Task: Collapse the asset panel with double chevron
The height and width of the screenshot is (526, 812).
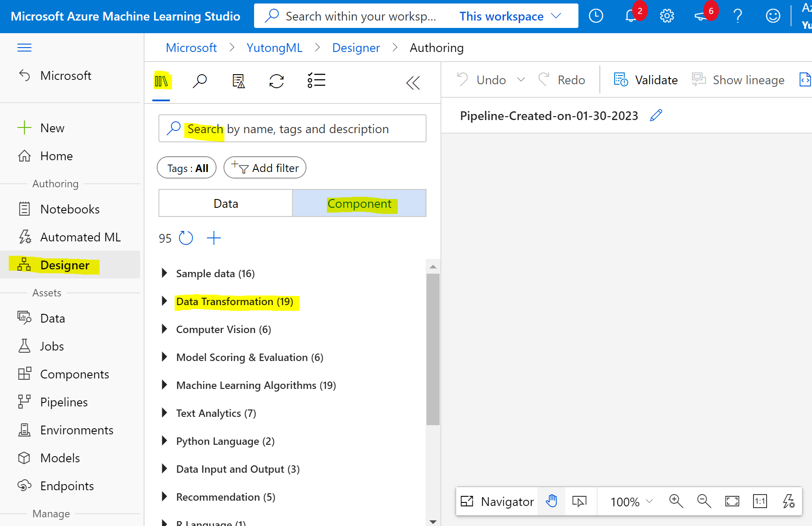Action: [x=413, y=83]
